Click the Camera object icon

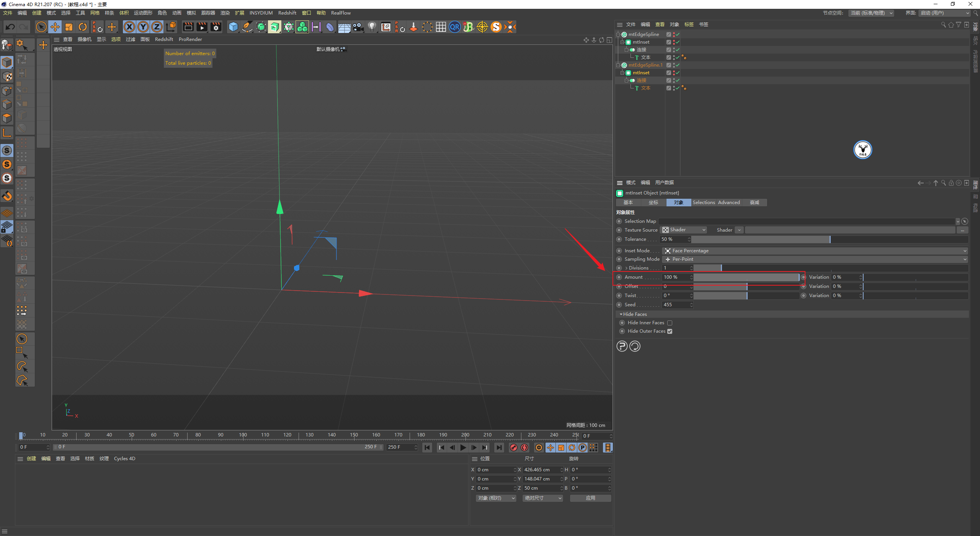click(358, 27)
